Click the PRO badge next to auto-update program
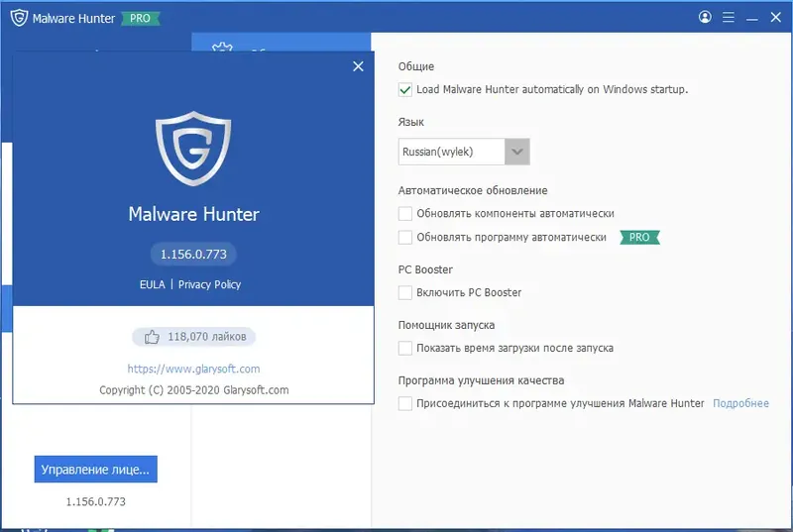Viewport: 793px width, 532px height. (639, 237)
